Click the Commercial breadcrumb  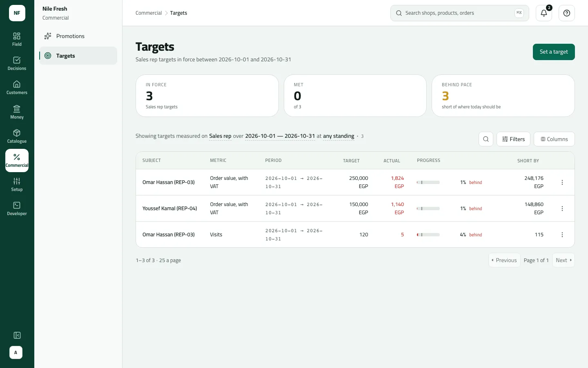(149, 13)
